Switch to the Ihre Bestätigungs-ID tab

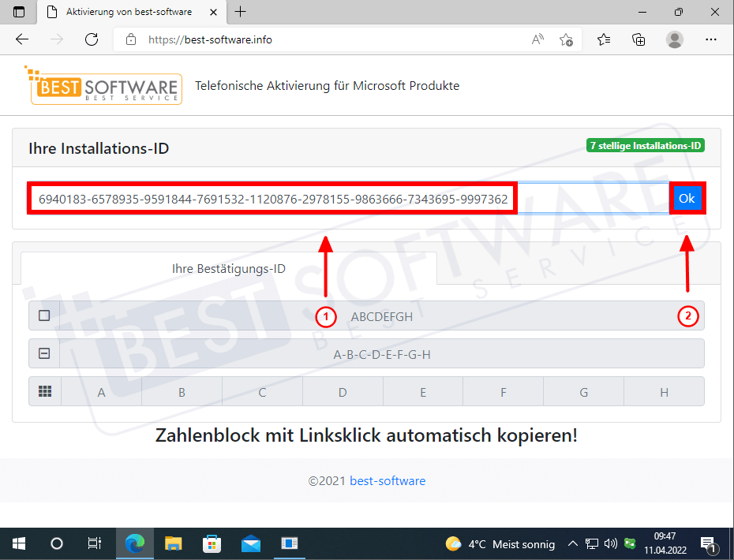click(228, 269)
